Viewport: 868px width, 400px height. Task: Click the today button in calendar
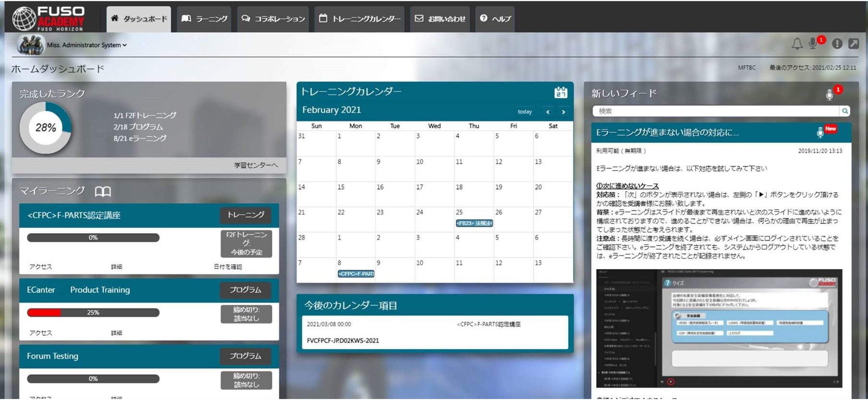(524, 112)
